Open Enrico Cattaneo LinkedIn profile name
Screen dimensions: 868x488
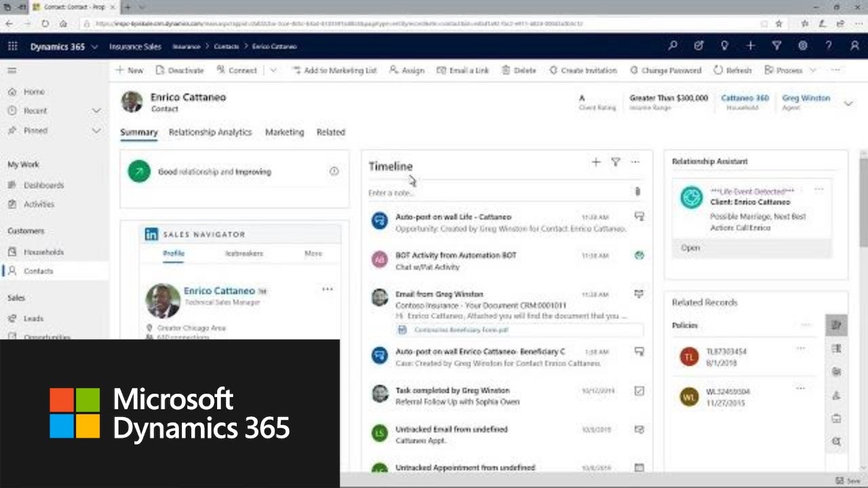(219, 291)
